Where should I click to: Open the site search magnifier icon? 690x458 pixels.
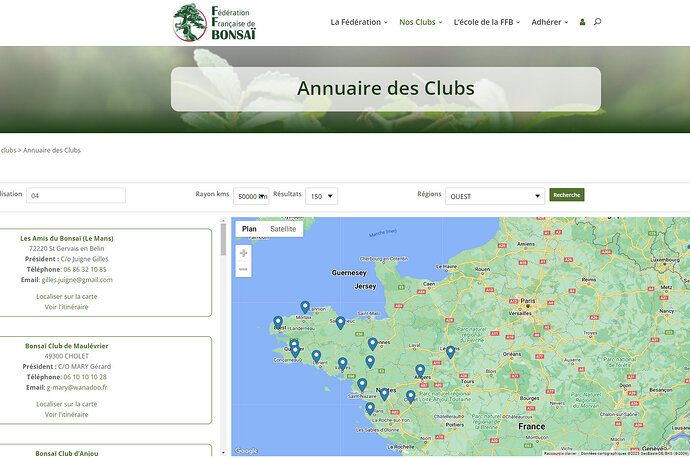(597, 22)
